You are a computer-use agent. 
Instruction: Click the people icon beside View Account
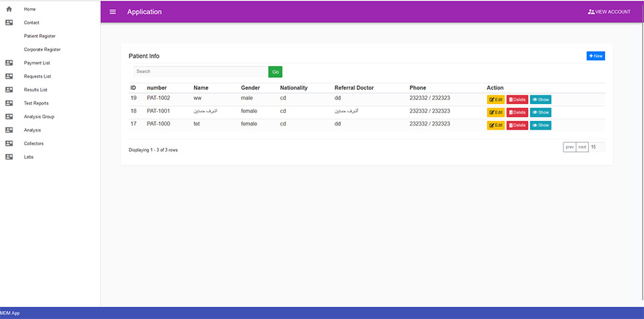coord(591,12)
